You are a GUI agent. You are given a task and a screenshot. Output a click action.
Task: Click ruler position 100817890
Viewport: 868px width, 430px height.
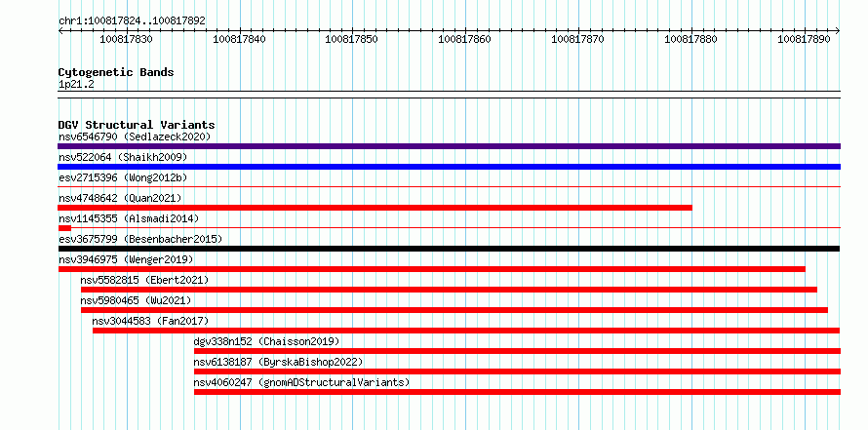(x=805, y=39)
